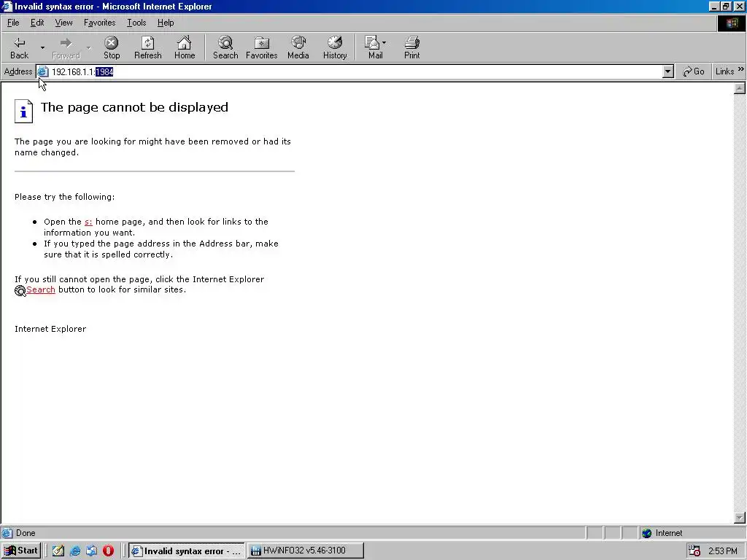Image resolution: width=747 pixels, height=560 pixels.
Task: Open the Media toolbar pane
Action: click(298, 47)
